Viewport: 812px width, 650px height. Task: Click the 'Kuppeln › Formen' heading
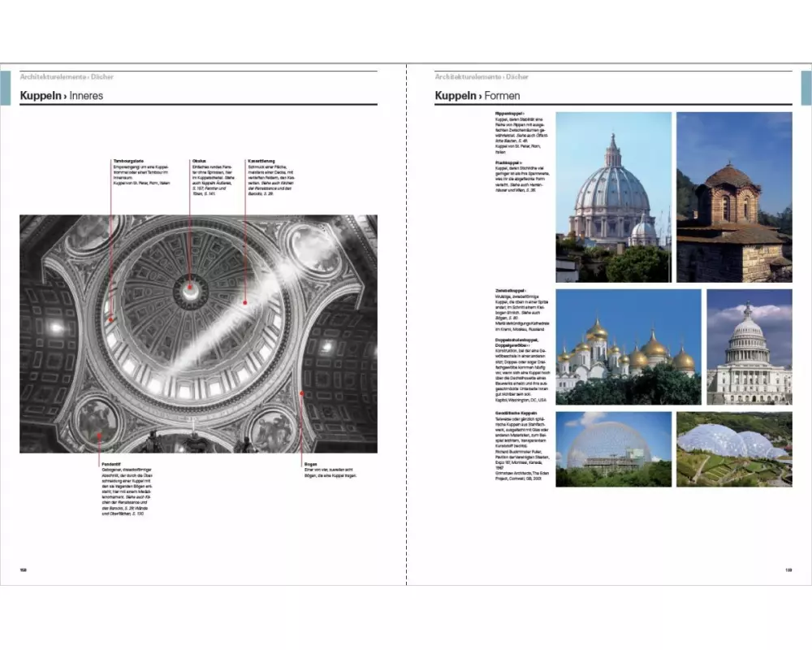tap(476, 96)
